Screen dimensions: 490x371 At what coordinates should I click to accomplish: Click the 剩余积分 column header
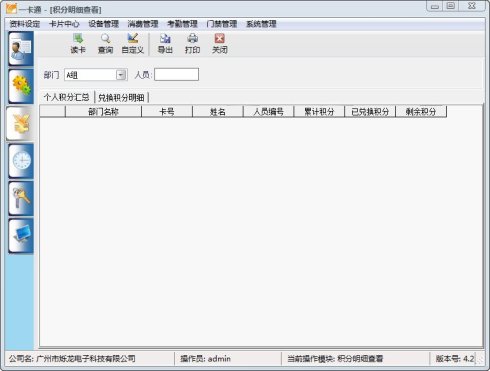click(x=421, y=112)
